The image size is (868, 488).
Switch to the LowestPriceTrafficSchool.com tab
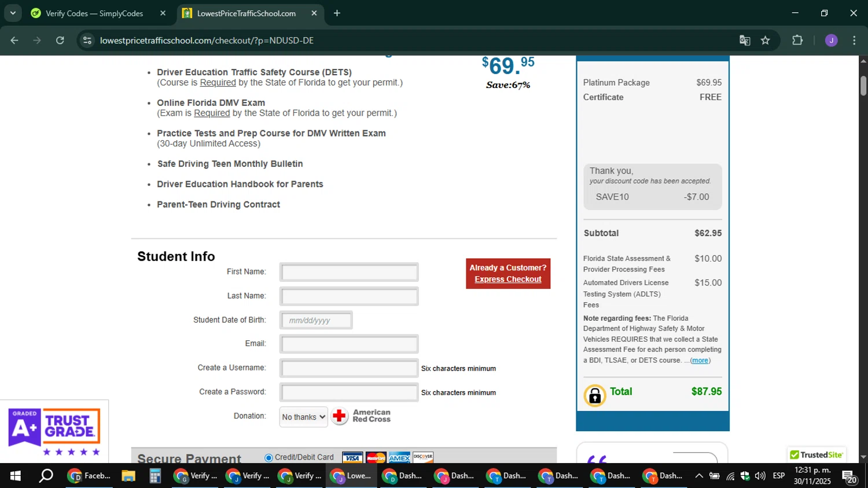247,13
